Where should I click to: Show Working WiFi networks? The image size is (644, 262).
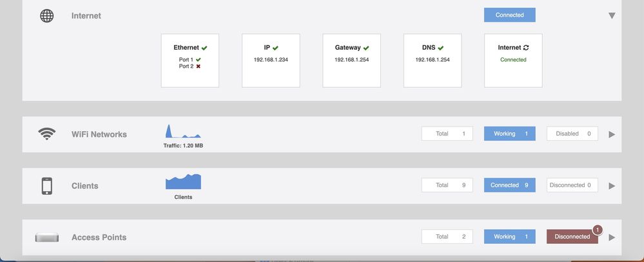pos(509,134)
